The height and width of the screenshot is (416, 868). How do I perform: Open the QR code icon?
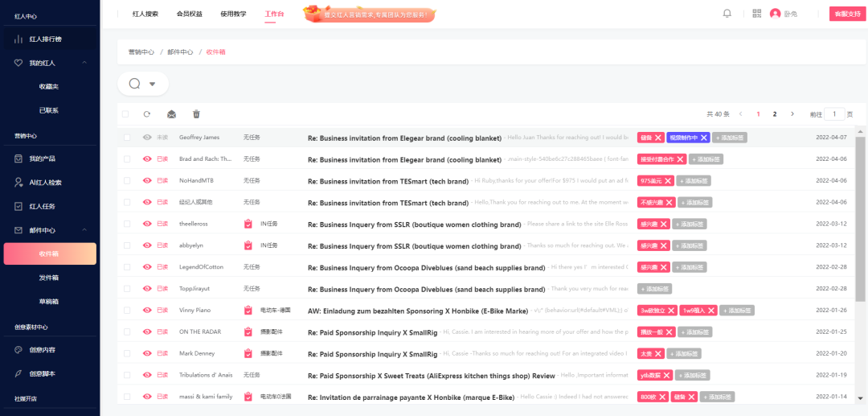[x=757, y=14]
